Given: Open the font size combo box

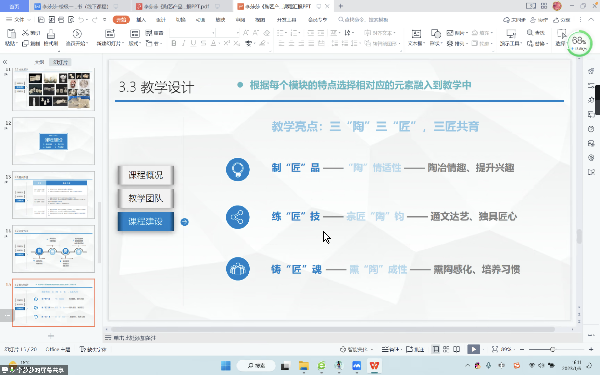Looking at the screenshot, I should coord(228,33).
